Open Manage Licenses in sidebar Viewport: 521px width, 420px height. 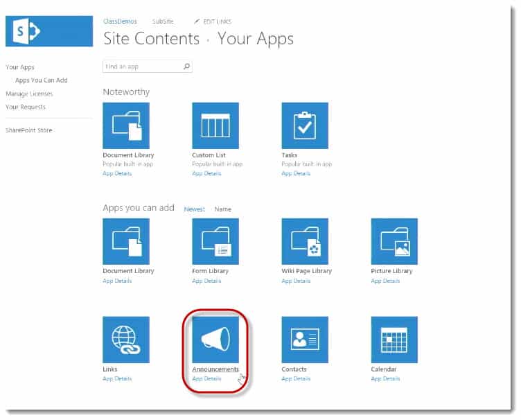[x=29, y=94]
